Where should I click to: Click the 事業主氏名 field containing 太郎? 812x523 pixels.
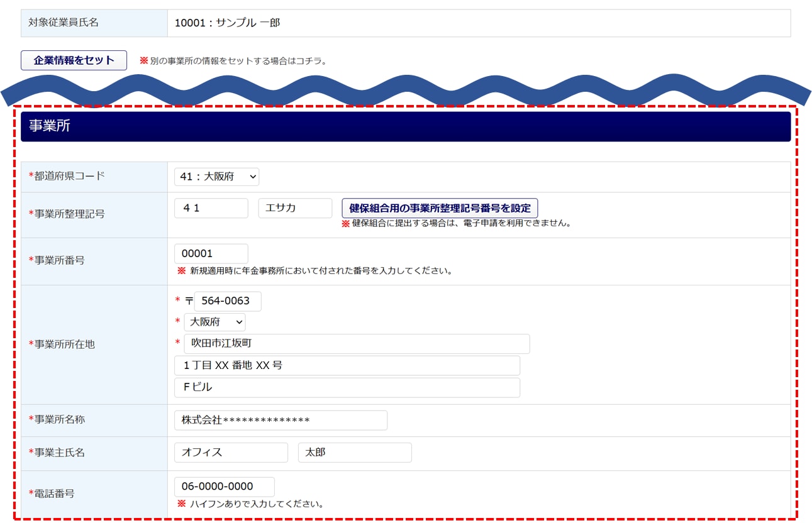pos(355,453)
